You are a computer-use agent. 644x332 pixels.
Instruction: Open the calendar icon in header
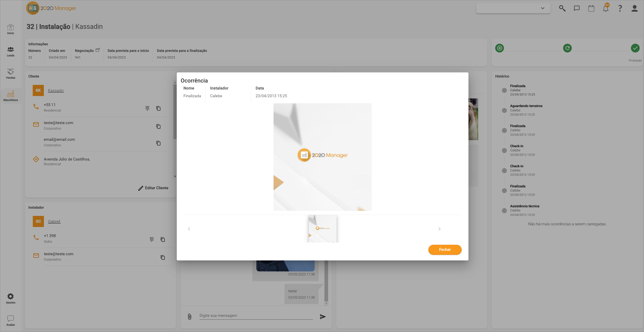(x=591, y=8)
